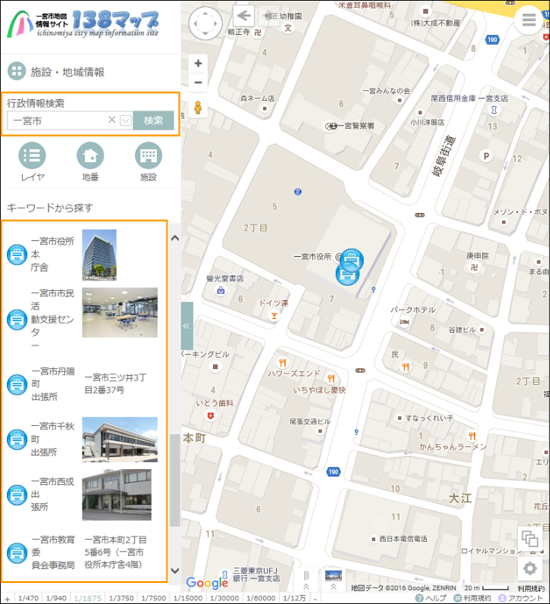Screen dimensions: 550x604
Task: Expand the paperclip panel at the map bottom
Action: pyautogui.click(x=306, y=580)
